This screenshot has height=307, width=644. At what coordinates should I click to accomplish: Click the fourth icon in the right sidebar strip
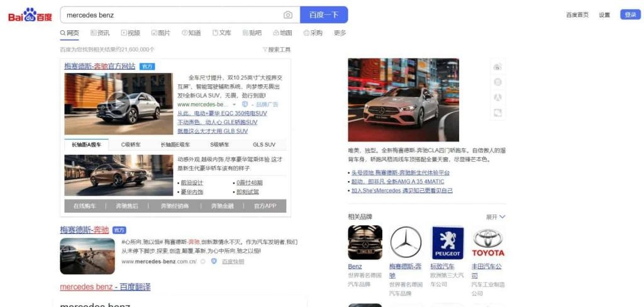pyautogui.click(x=498, y=113)
